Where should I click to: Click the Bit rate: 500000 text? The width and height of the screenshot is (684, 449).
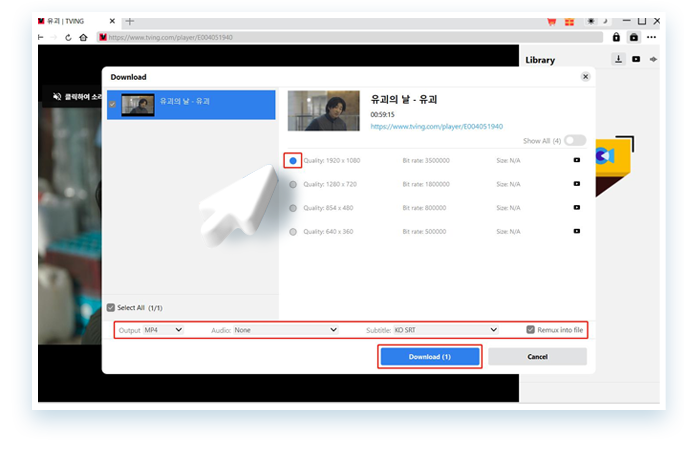click(424, 231)
